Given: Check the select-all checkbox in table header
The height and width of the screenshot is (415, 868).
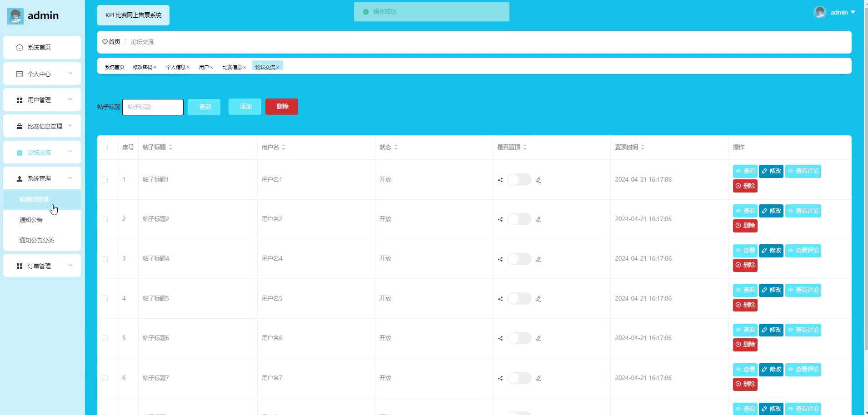Looking at the screenshot, I should (x=105, y=148).
